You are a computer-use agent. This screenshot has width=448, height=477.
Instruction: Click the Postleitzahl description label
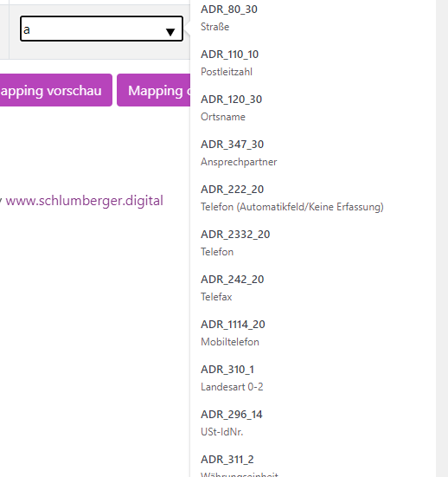227,72
